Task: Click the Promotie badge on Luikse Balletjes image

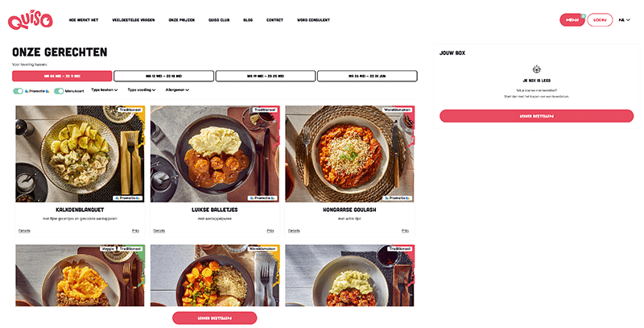Action: coord(262,197)
